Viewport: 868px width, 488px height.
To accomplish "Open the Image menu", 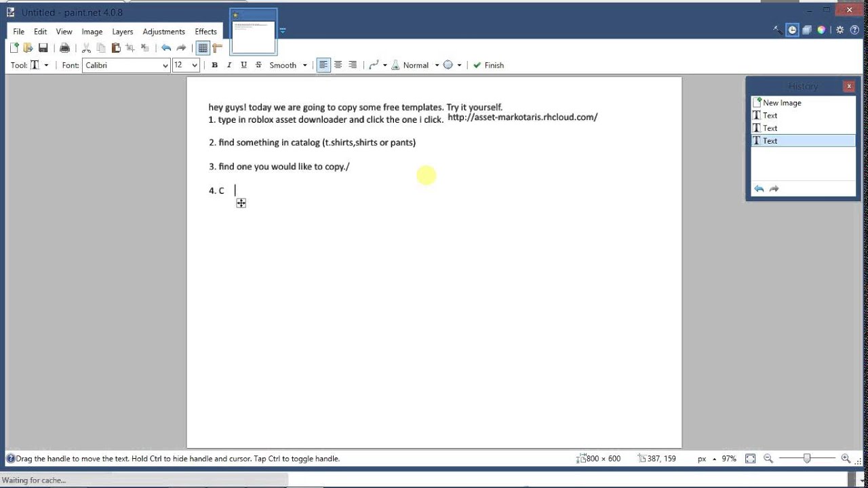I will tap(92, 31).
